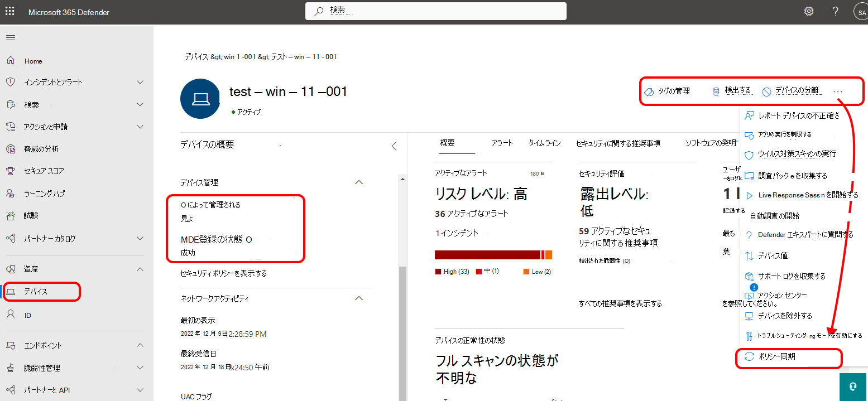
Task: Collapse the デバイス管理 section
Action: (359, 182)
